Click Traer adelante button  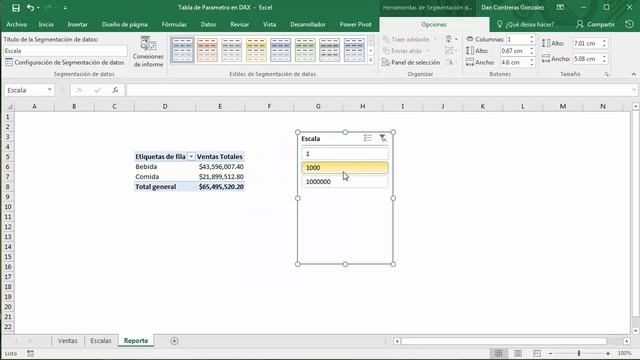coord(406,39)
